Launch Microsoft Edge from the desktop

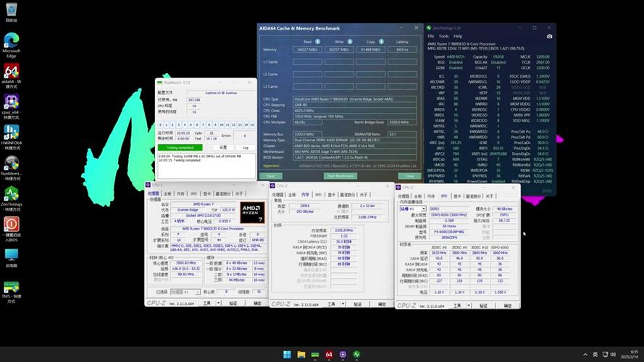(x=12, y=44)
